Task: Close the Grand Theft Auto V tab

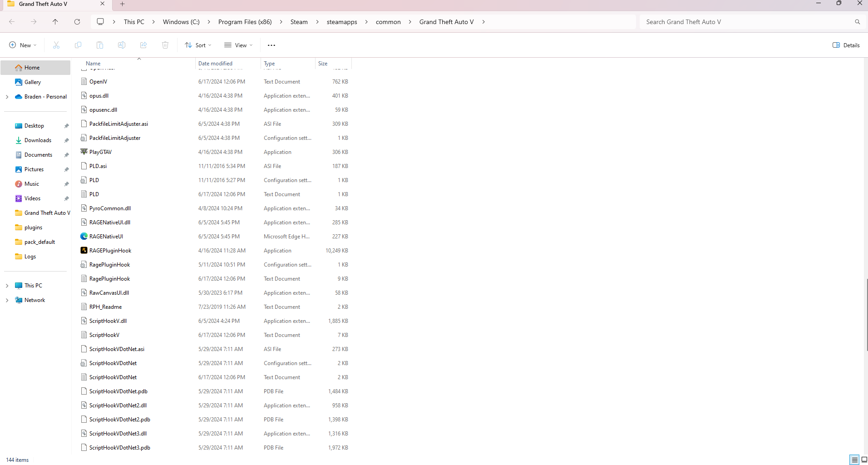Action: coord(102,4)
